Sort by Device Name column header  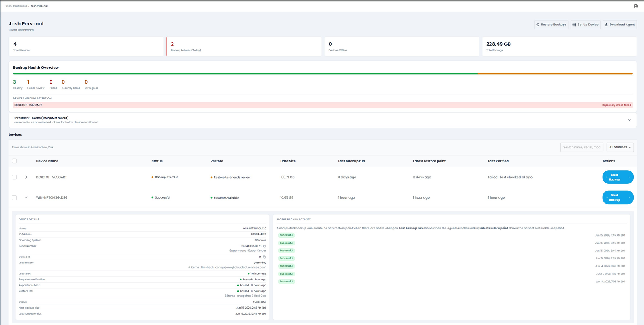47,161
